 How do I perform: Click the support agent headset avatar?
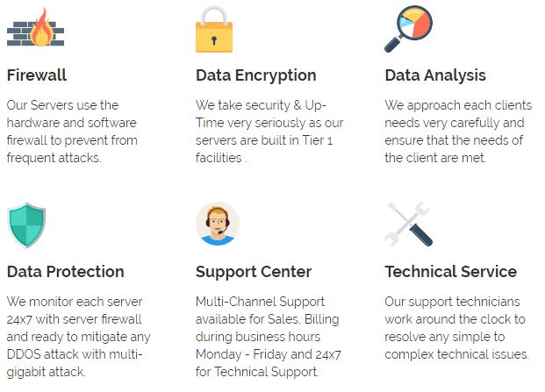coord(218,224)
